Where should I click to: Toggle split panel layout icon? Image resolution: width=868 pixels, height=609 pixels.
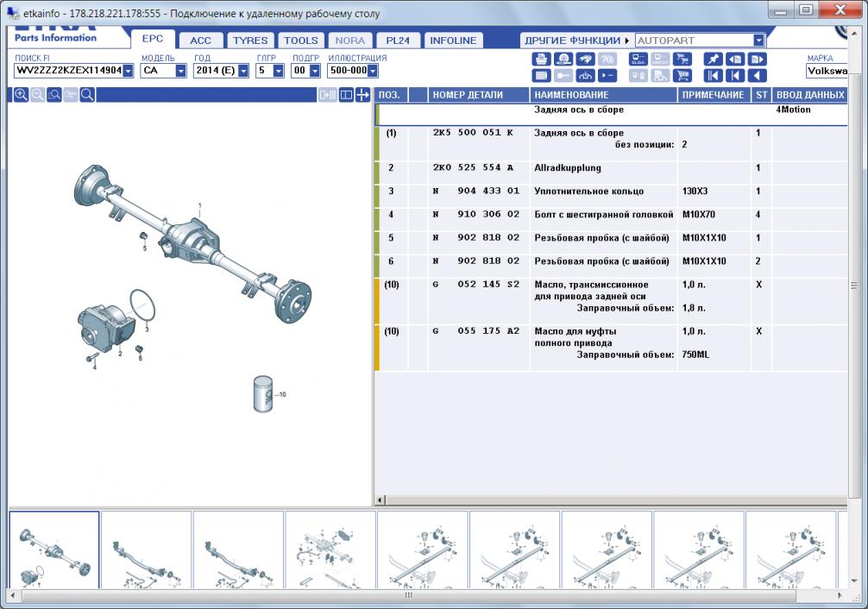tap(346, 95)
